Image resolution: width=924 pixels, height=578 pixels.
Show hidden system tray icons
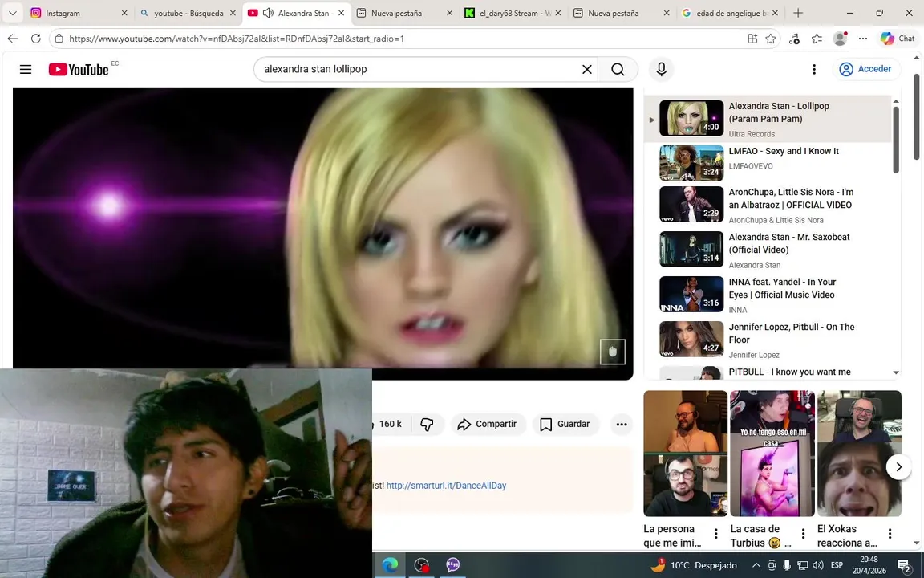coord(756,565)
